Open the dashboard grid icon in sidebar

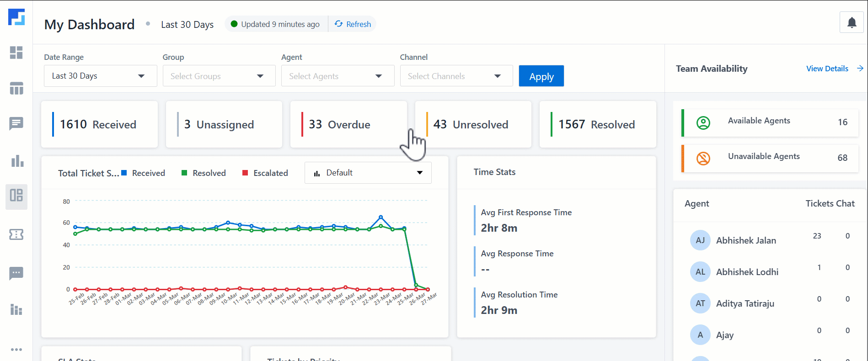(16, 53)
